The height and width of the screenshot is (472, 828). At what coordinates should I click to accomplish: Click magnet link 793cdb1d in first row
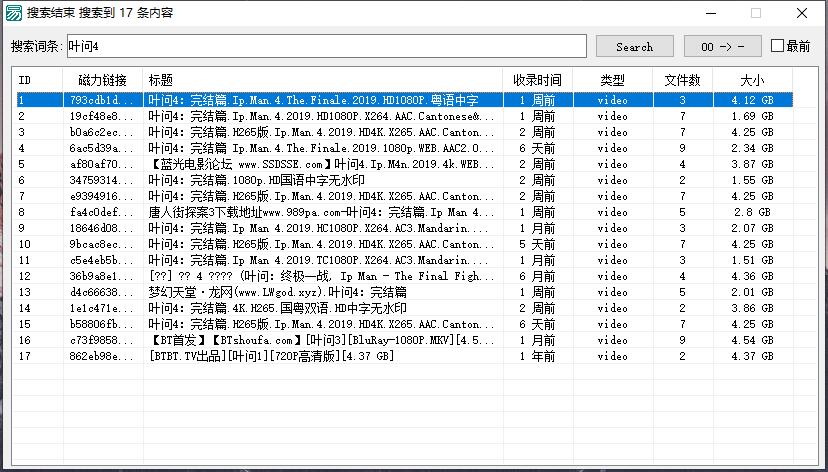point(100,100)
